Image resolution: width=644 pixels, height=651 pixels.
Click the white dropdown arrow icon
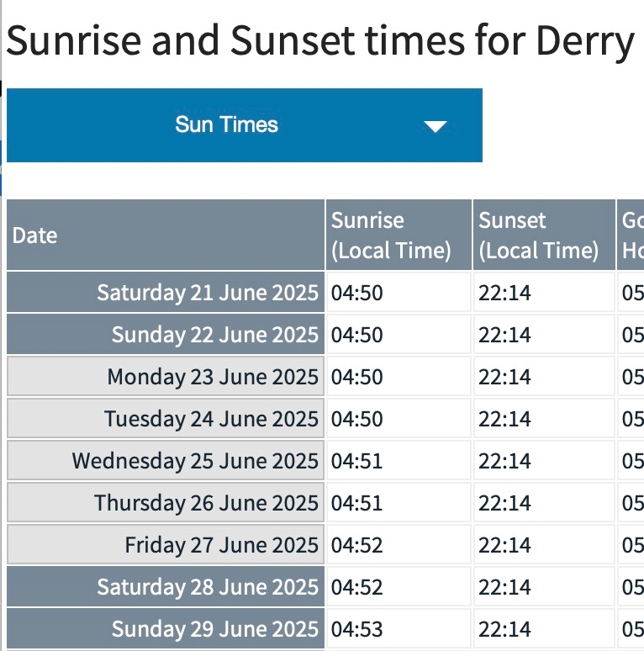click(x=435, y=127)
